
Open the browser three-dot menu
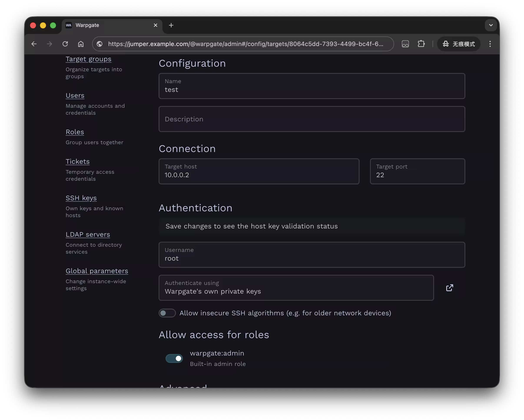(490, 44)
